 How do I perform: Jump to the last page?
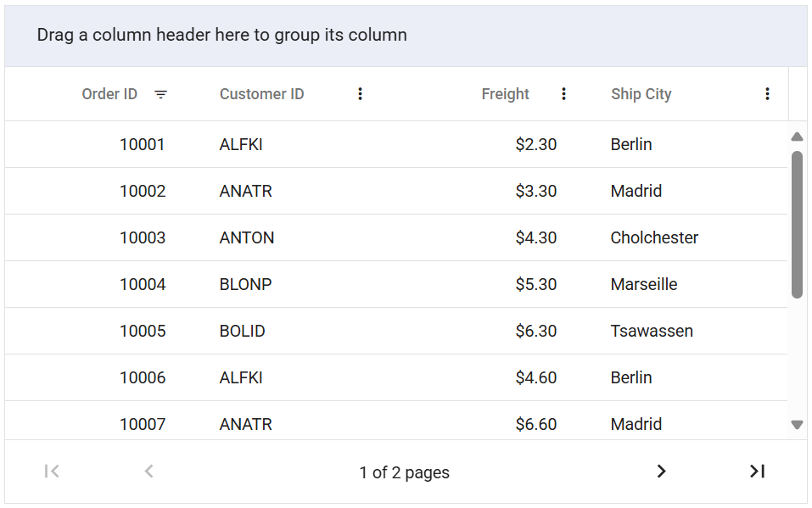click(758, 472)
